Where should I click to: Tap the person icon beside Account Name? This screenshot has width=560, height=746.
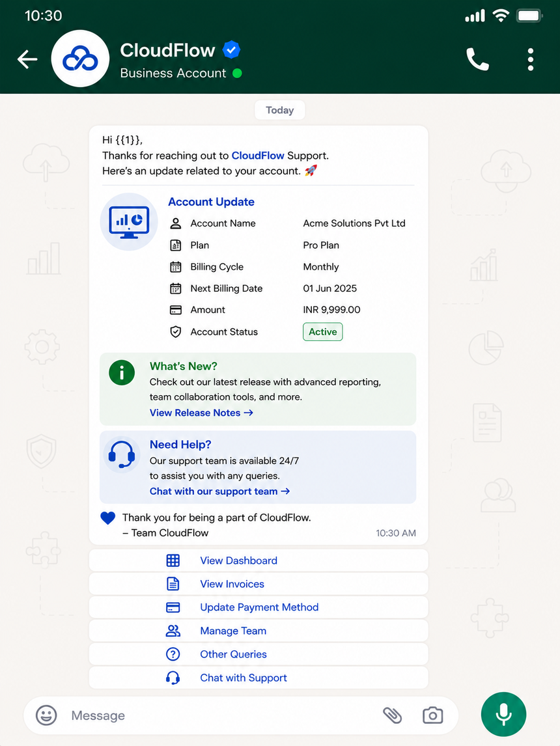(x=176, y=223)
